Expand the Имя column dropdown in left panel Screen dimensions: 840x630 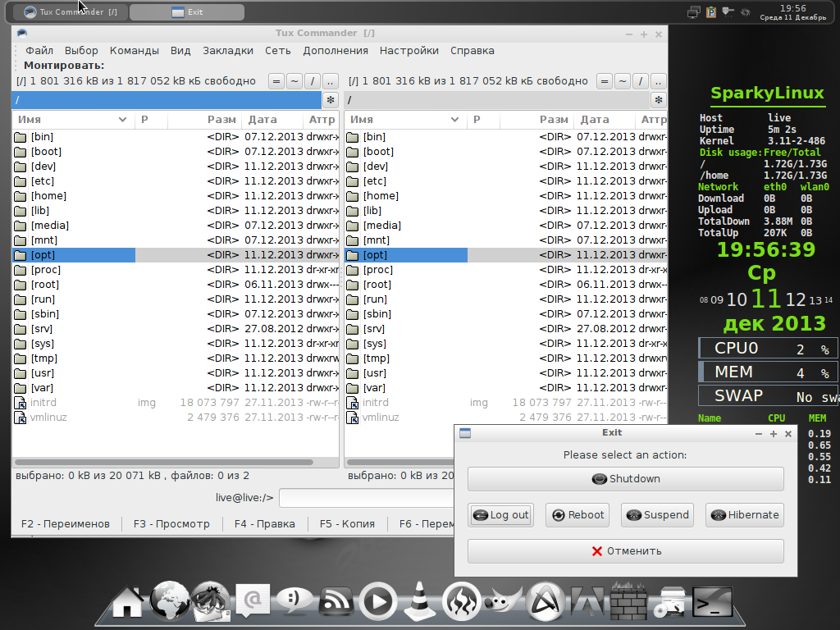pyautogui.click(x=123, y=120)
